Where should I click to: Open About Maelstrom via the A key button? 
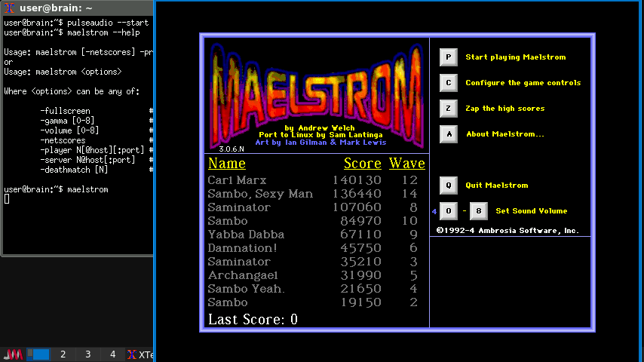pyautogui.click(x=449, y=134)
